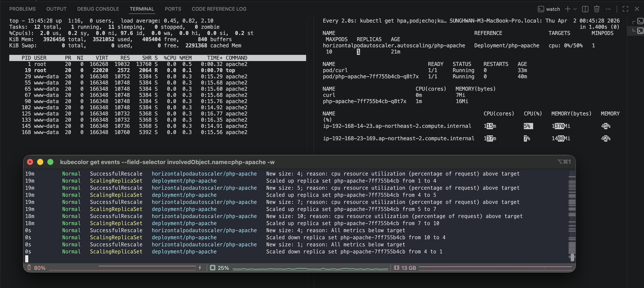Click the kubecolor window scrollbar thumb

[572, 257]
